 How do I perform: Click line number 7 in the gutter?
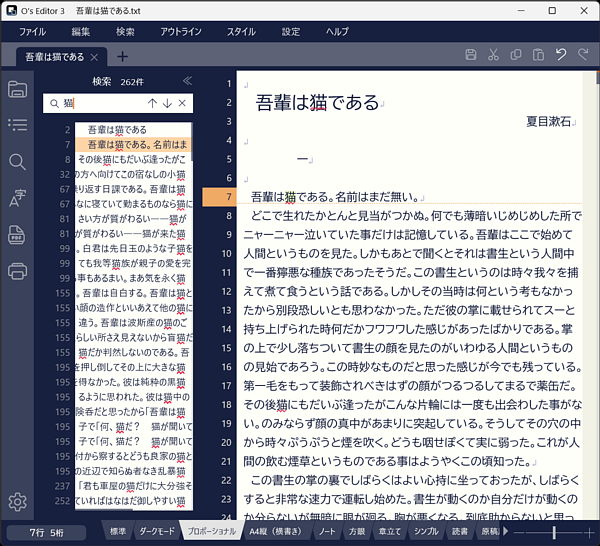[x=228, y=197]
